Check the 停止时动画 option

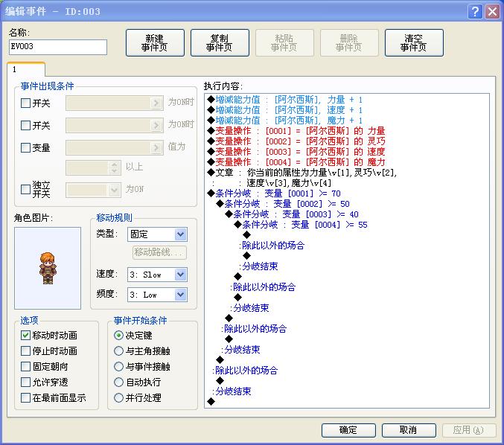pyautogui.click(x=25, y=350)
